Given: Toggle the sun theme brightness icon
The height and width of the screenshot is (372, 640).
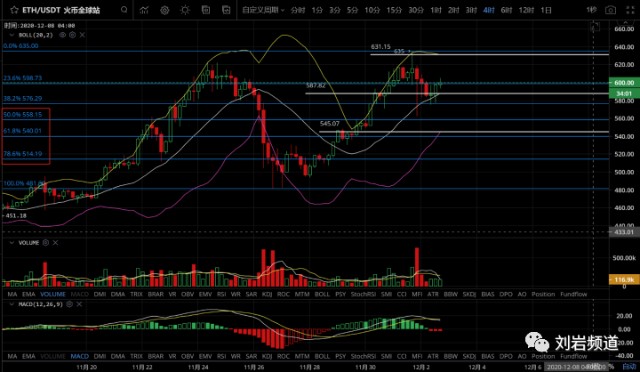Looking at the screenshot, I should (185, 10).
